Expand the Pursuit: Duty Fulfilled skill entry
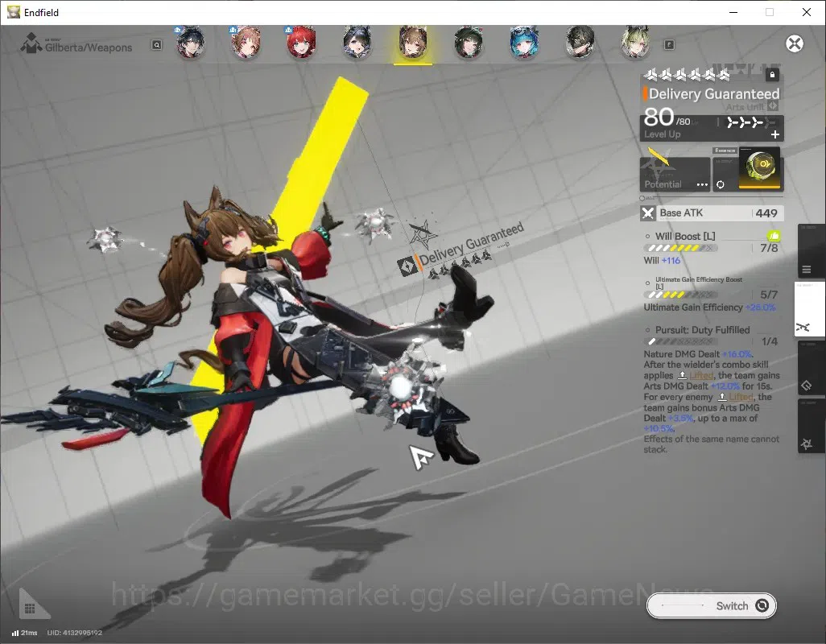Screen dimensions: 826x644 (x=702, y=330)
